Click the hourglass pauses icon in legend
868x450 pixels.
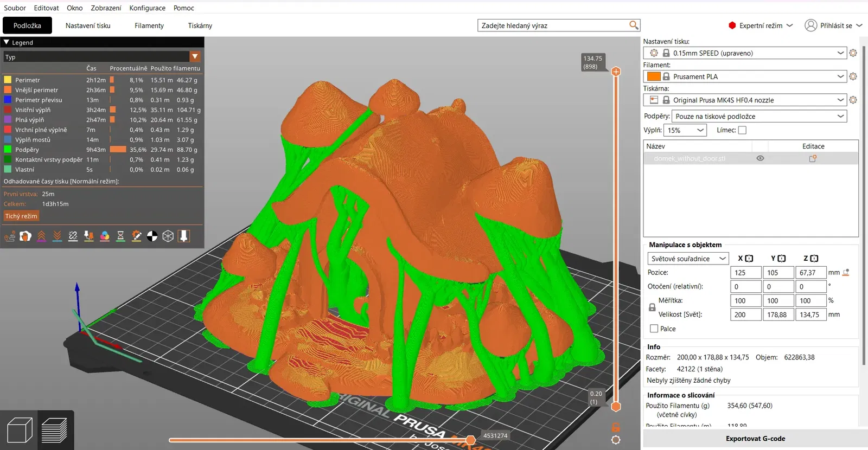coord(120,236)
